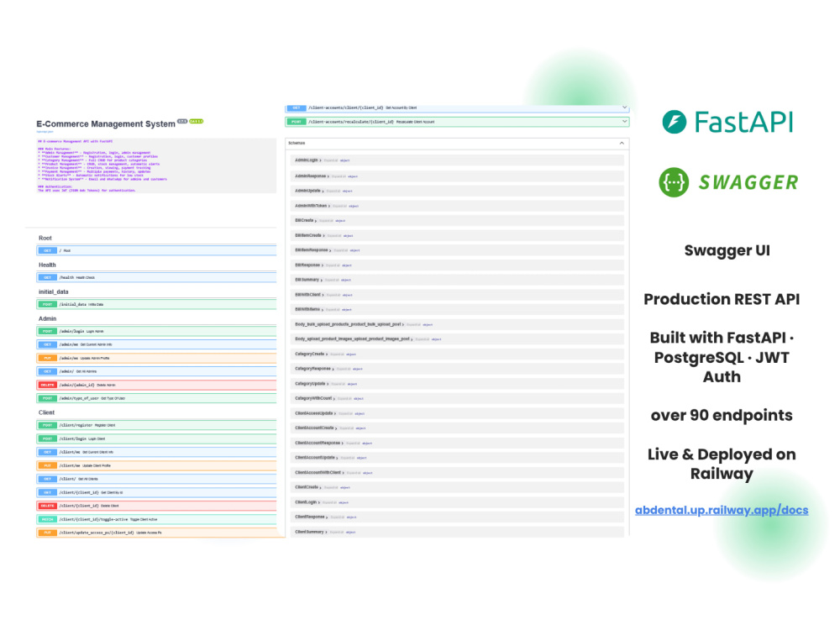The image size is (840, 630).
Task: Expand the POST /initial_data endpoint
Action: pyautogui.click(x=156, y=304)
